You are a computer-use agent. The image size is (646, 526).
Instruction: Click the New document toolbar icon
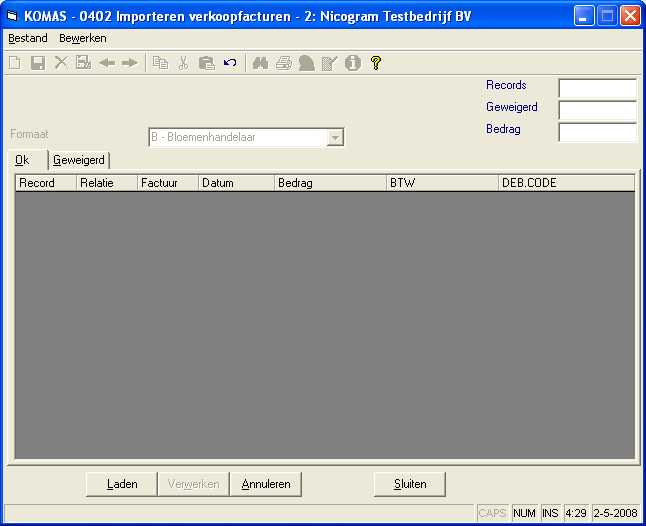point(15,63)
